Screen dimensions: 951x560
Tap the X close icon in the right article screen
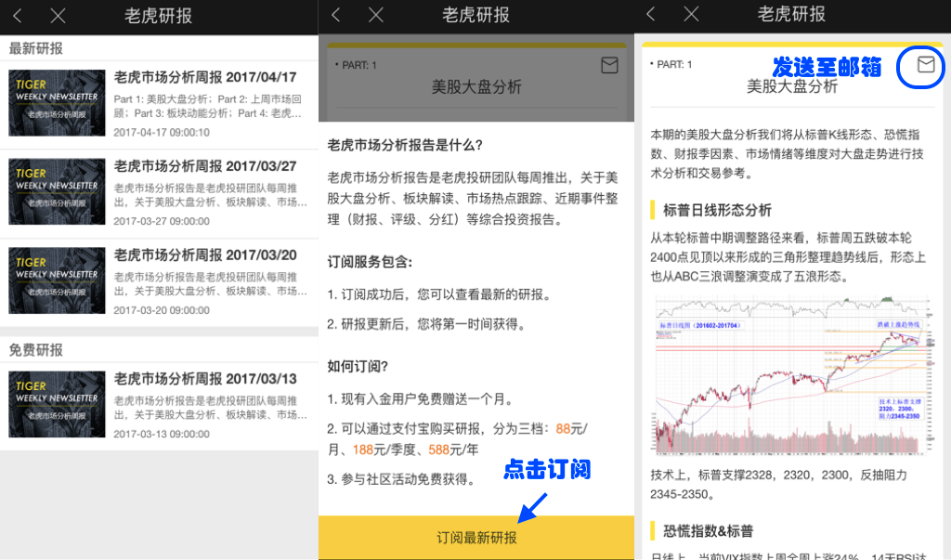[x=691, y=14]
